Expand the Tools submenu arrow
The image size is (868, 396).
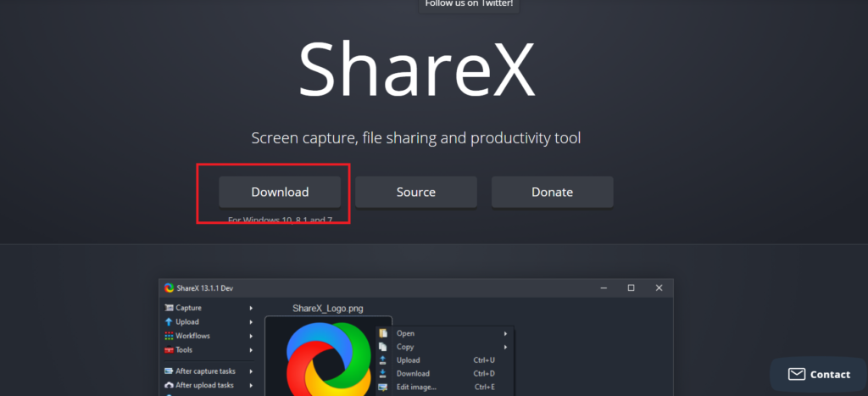click(x=251, y=350)
